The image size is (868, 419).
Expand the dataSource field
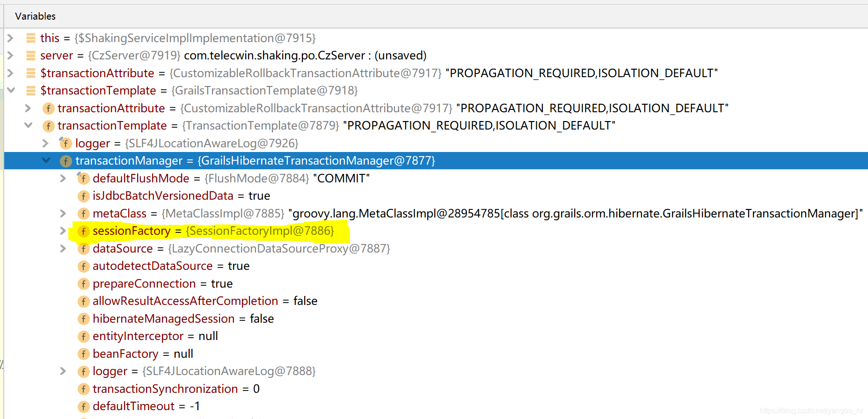pos(63,248)
